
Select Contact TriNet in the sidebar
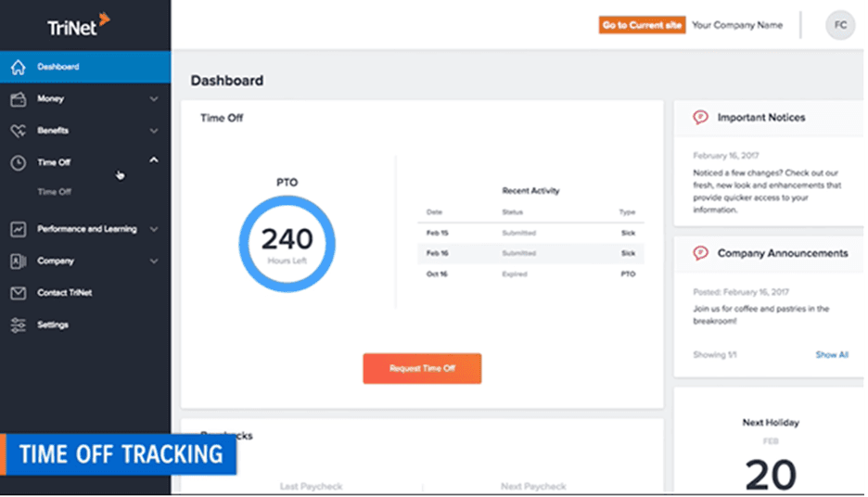[64, 293]
